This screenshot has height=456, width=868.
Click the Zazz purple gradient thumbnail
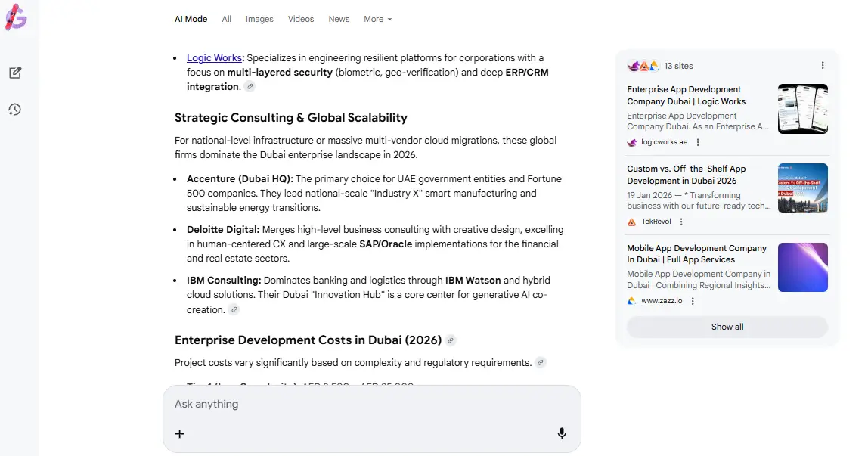point(802,267)
